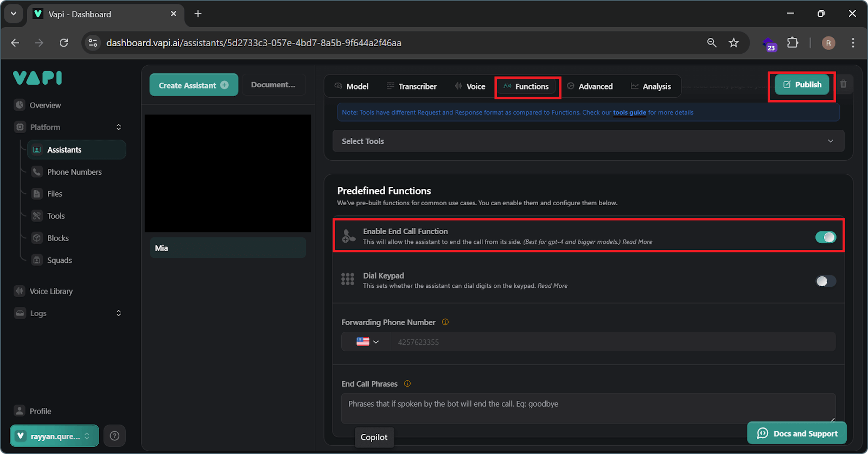The height and width of the screenshot is (454, 868).
Task: Click Read More under End Call Function
Action: 637,242
